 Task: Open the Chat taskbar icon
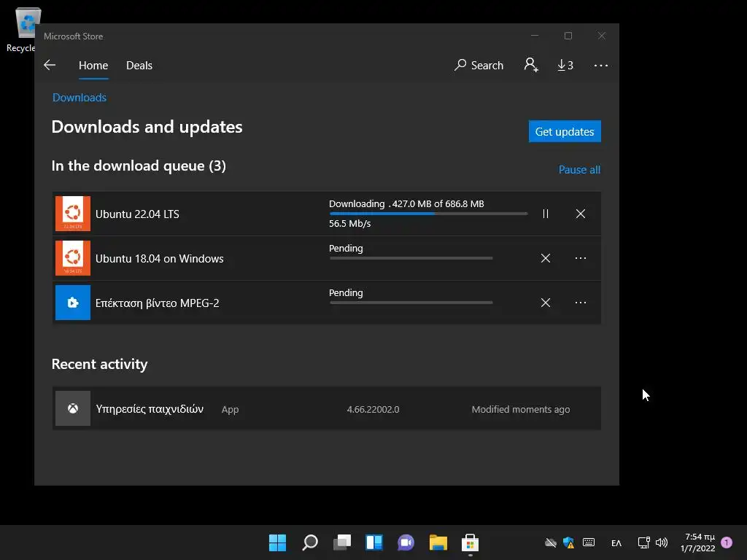pos(406,542)
